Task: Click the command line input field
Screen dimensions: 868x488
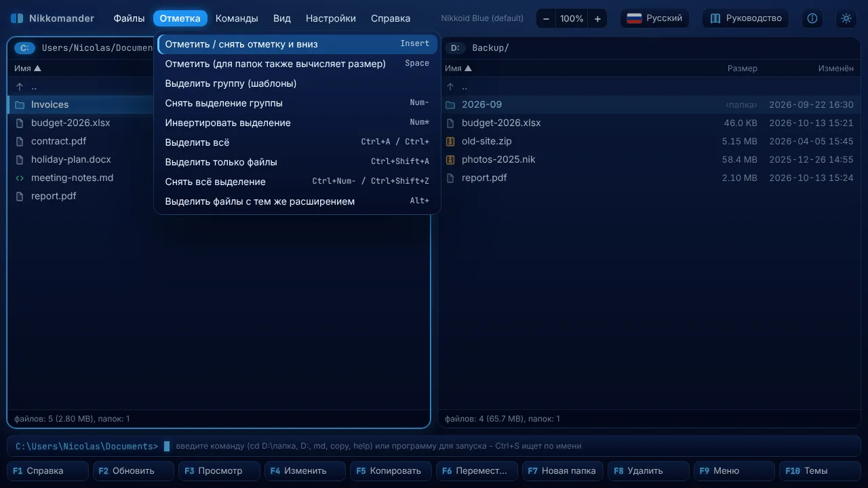Action: click(x=434, y=446)
